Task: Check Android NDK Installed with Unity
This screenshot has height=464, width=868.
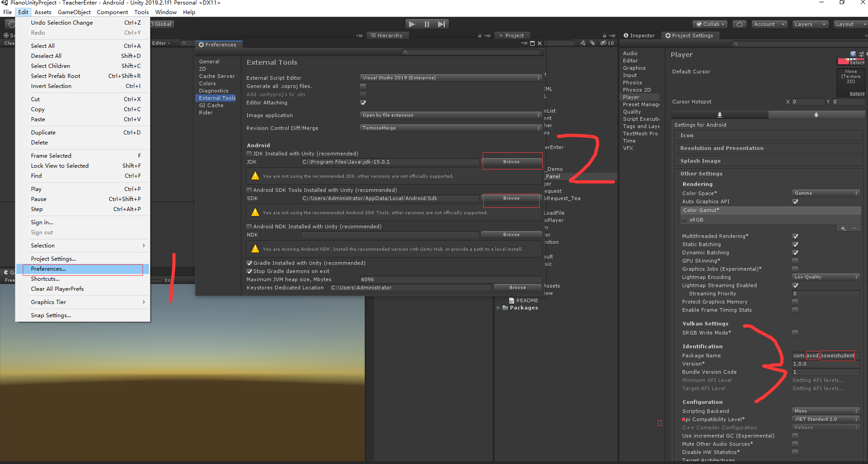Action: [x=249, y=227]
